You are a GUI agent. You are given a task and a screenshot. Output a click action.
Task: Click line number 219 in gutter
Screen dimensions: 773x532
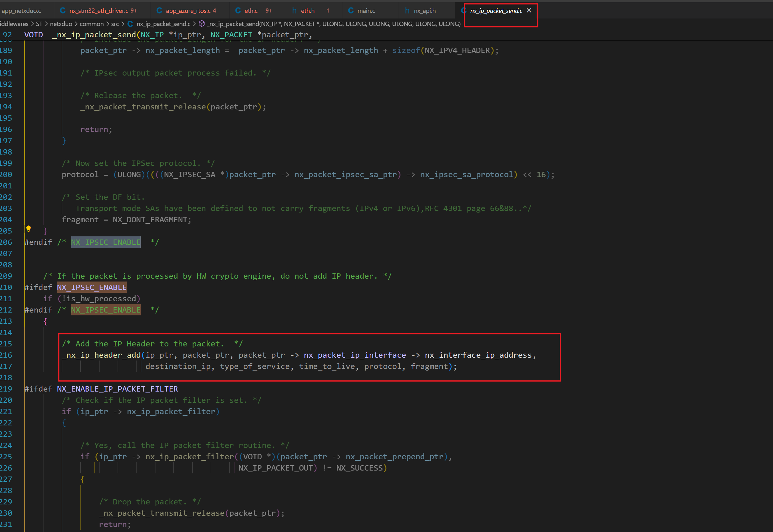tap(6, 389)
